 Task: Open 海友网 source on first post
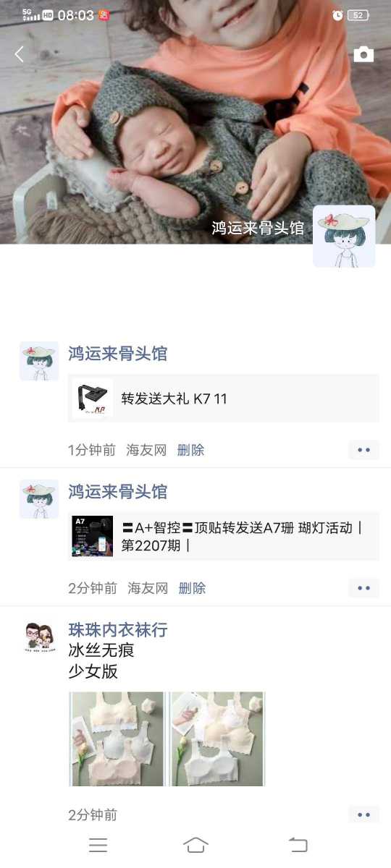click(x=146, y=450)
